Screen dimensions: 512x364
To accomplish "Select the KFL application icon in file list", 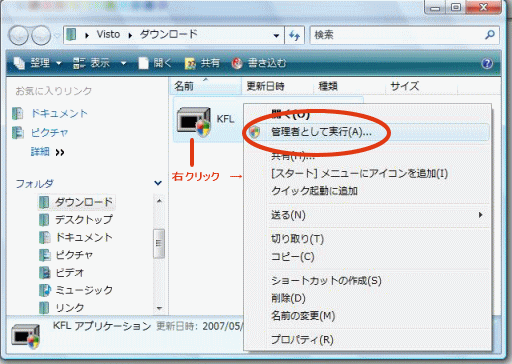I will coord(194,121).
